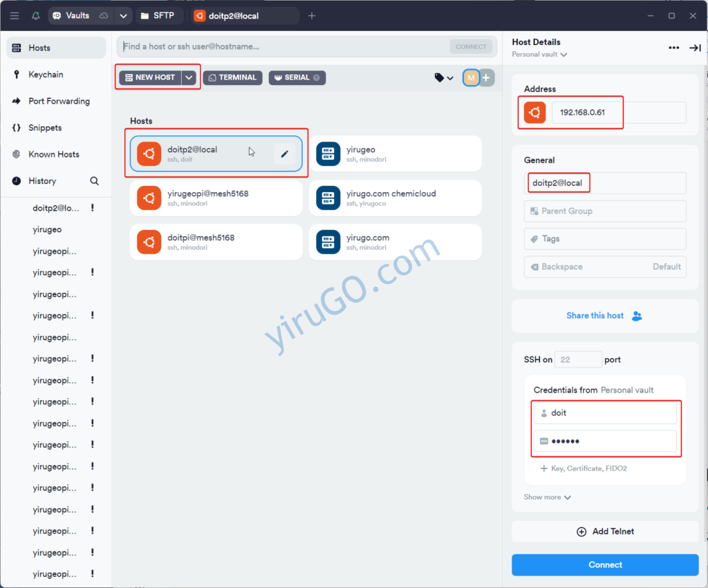Click the blue Connect button

click(x=605, y=565)
